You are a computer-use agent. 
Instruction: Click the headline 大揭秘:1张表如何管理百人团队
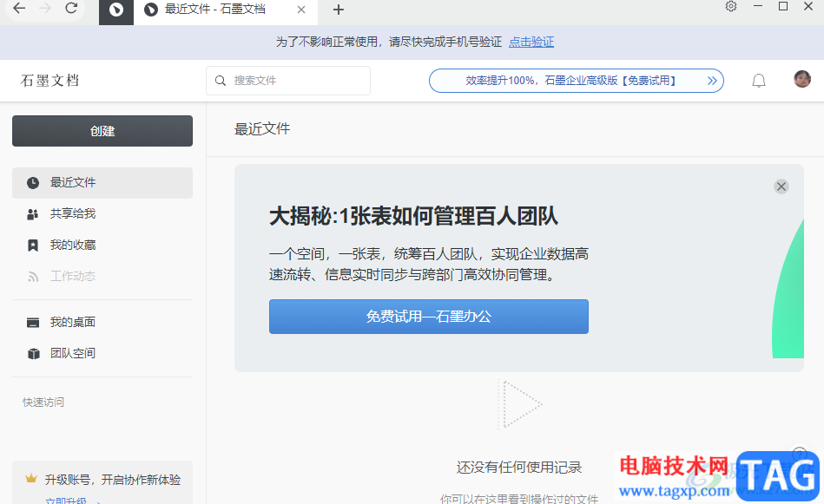pyautogui.click(x=413, y=216)
